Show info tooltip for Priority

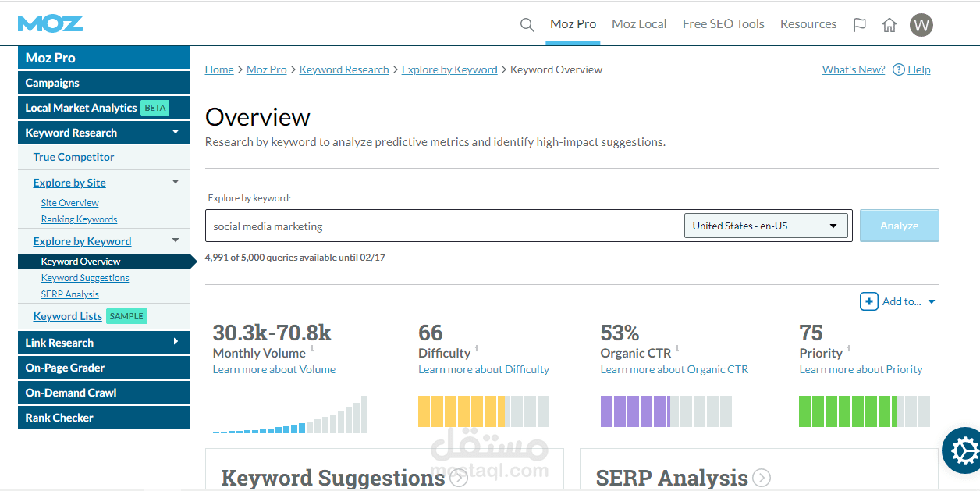point(849,349)
